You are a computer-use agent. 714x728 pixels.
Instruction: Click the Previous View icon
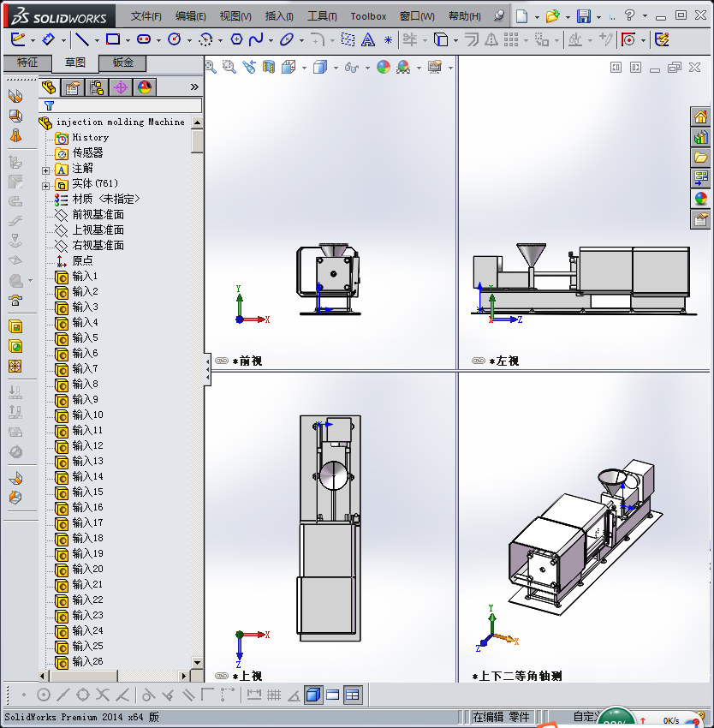coord(249,68)
